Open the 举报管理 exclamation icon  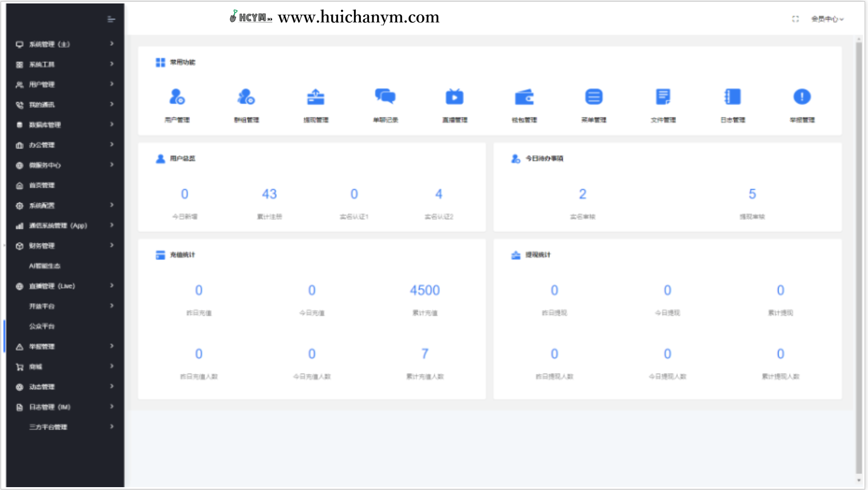[x=802, y=97]
